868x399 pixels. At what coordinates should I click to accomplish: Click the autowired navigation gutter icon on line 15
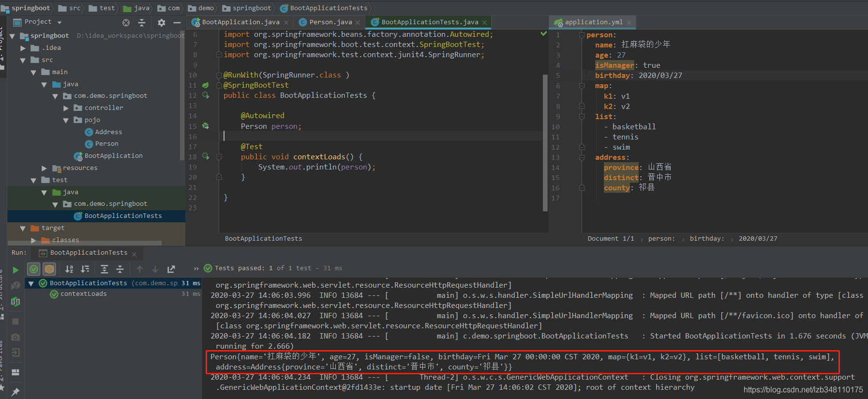point(206,126)
